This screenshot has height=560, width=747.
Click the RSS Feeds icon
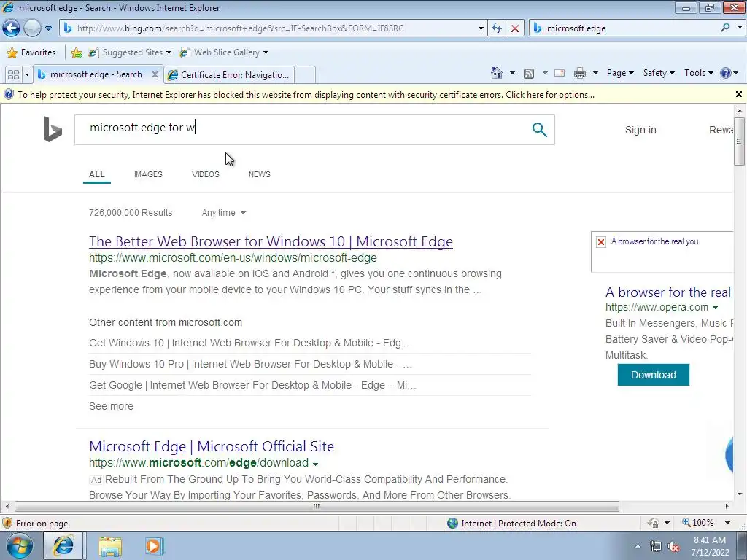(529, 74)
